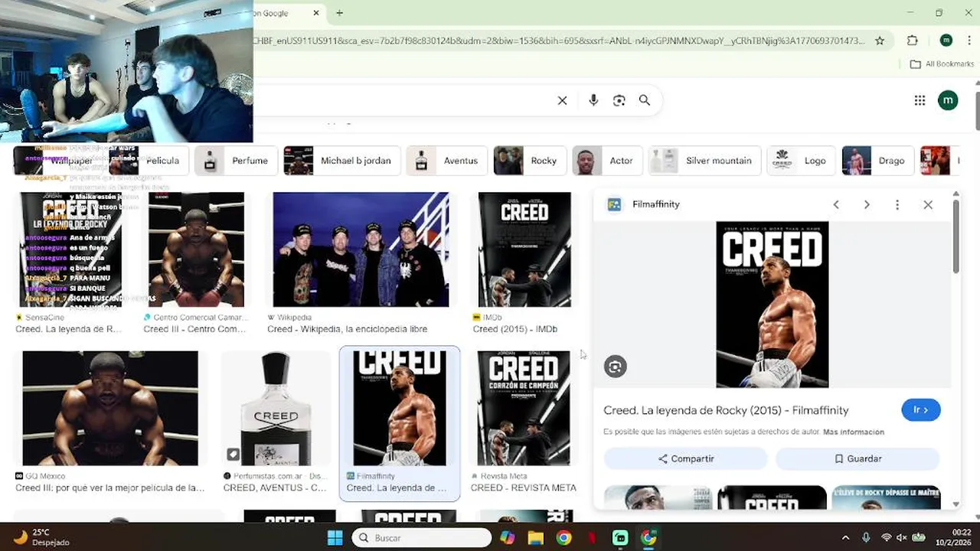Open the Wikipedia group photo result
The height and width of the screenshot is (551, 980).
point(361,249)
